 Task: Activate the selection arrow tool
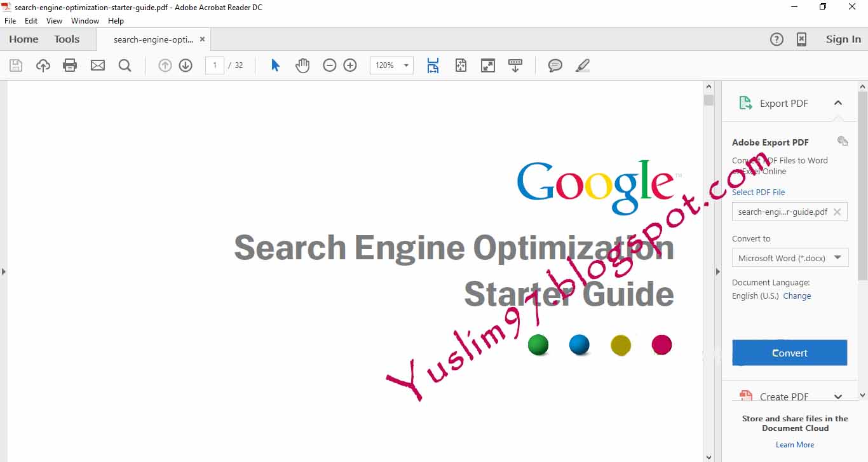[x=275, y=65]
